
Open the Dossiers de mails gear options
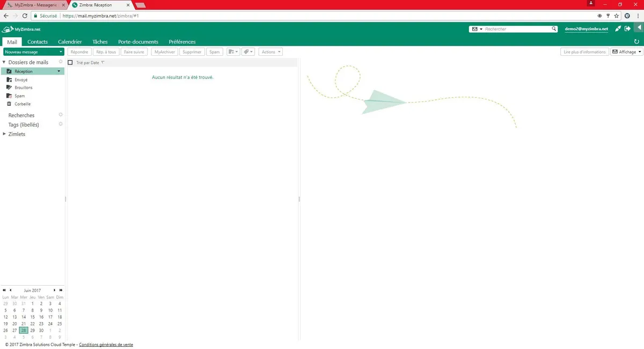61,62
